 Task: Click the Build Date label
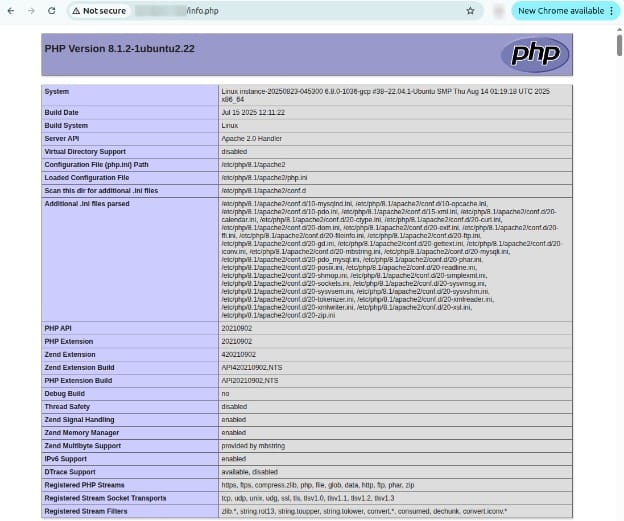coord(61,113)
